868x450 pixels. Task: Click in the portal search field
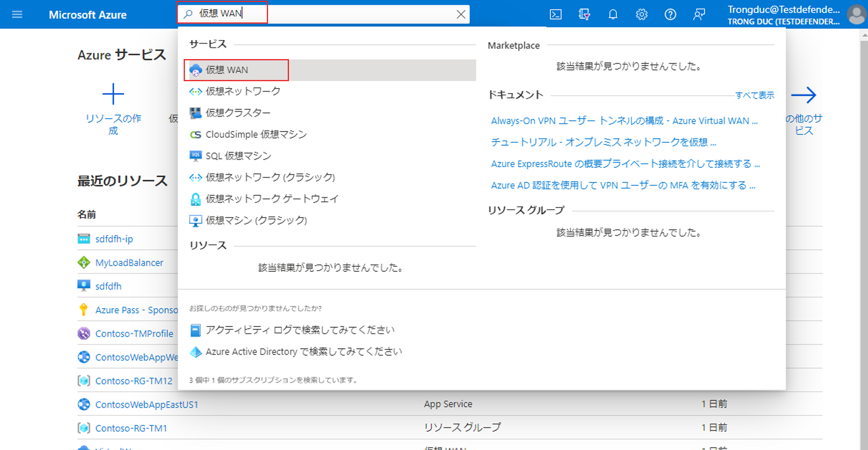coord(323,14)
